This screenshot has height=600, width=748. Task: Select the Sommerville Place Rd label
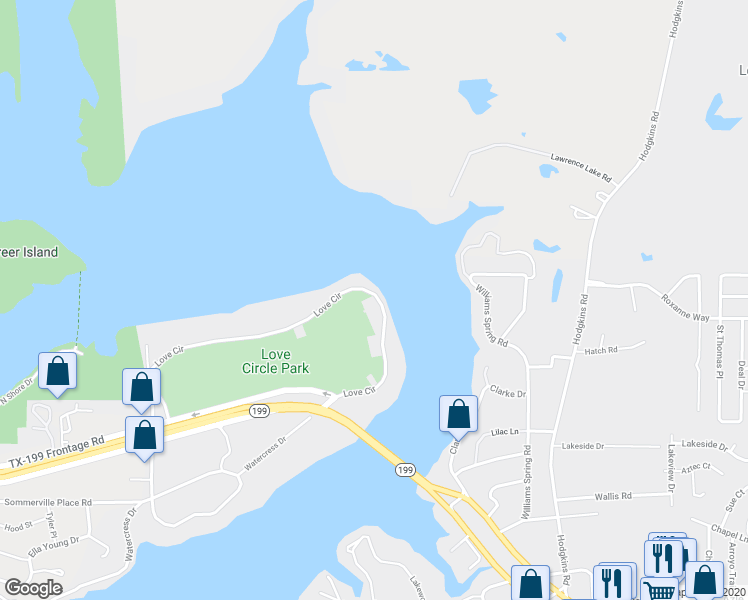pos(48,502)
